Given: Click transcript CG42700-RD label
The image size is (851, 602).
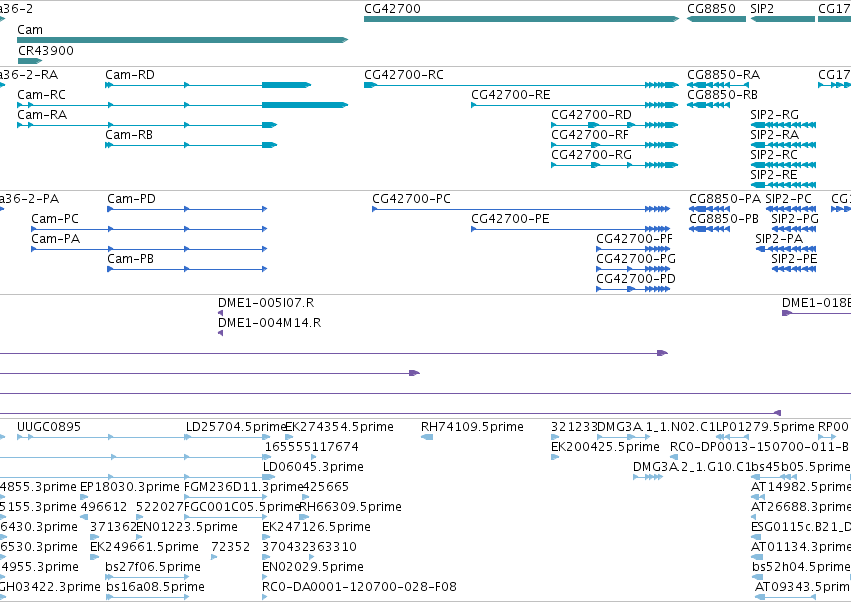Looking at the screenshot, I should point(592,115).
